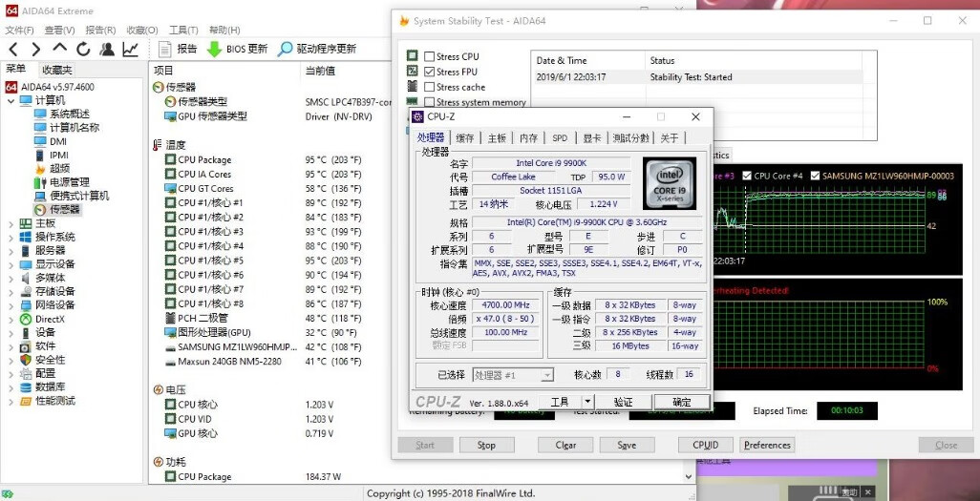Image resolution: width=980 pixels, height=501 pixels.
Task: Click the speaker icon beside 多媒体
Action: [x=26, y=278]
